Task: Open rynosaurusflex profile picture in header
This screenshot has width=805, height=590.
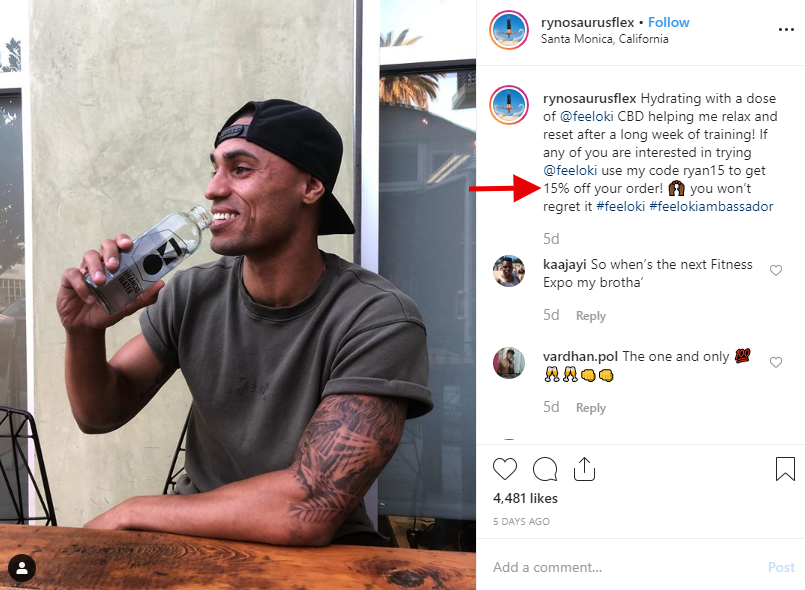Action: pyautogui.click(x=509, y=30)
